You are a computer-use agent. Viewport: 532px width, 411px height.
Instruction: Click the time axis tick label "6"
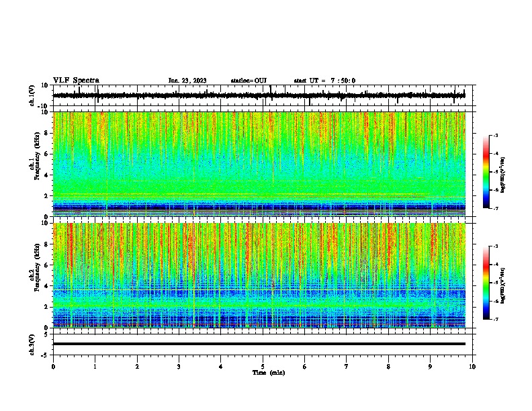(x=305, y=367)
